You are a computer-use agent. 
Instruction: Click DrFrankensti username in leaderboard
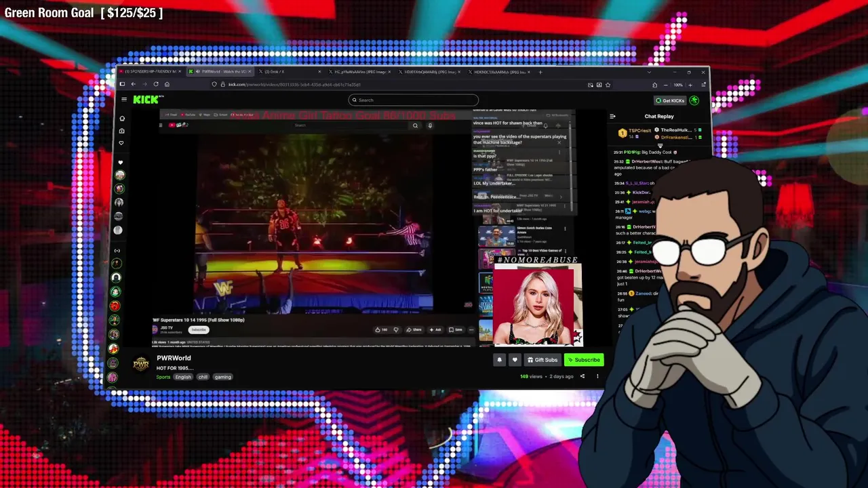[676, 138]
